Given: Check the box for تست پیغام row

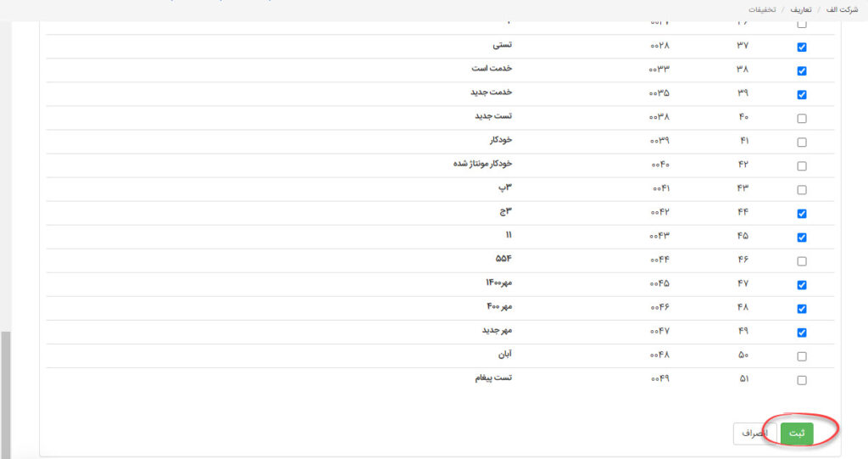Looking at the screenshot, I should click(802, 381).
